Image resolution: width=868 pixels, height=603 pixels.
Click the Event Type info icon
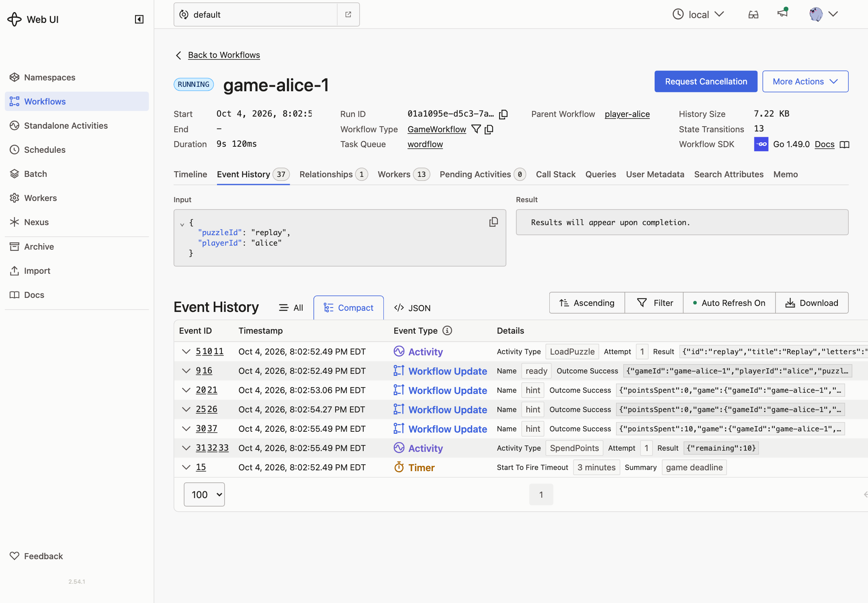447,330
